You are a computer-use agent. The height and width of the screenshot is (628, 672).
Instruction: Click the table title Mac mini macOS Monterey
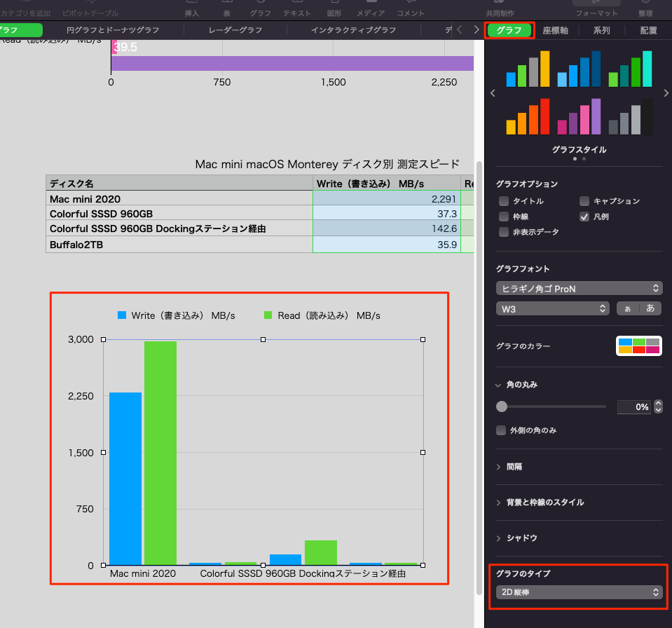pos(327,164)
